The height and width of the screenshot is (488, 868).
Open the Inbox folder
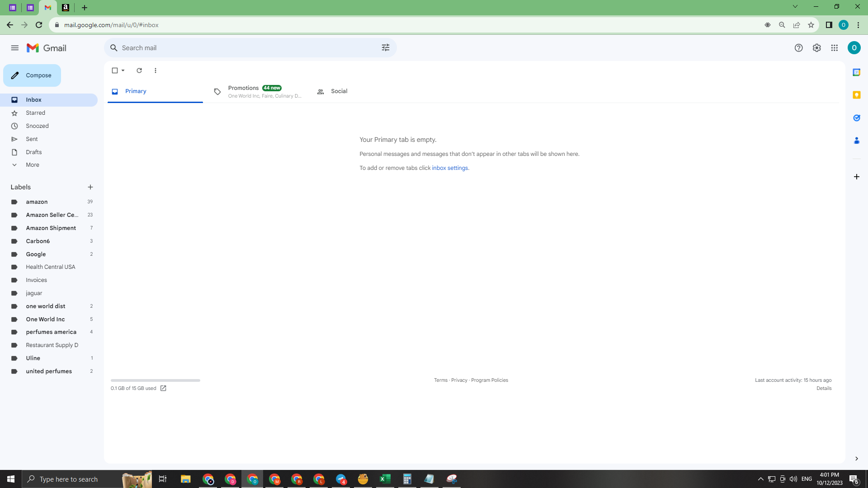pos(49,100)
